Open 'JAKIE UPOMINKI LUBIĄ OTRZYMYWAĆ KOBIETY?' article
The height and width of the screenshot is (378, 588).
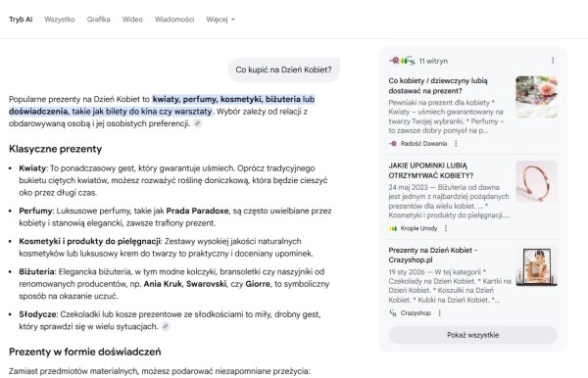[431, 170]
